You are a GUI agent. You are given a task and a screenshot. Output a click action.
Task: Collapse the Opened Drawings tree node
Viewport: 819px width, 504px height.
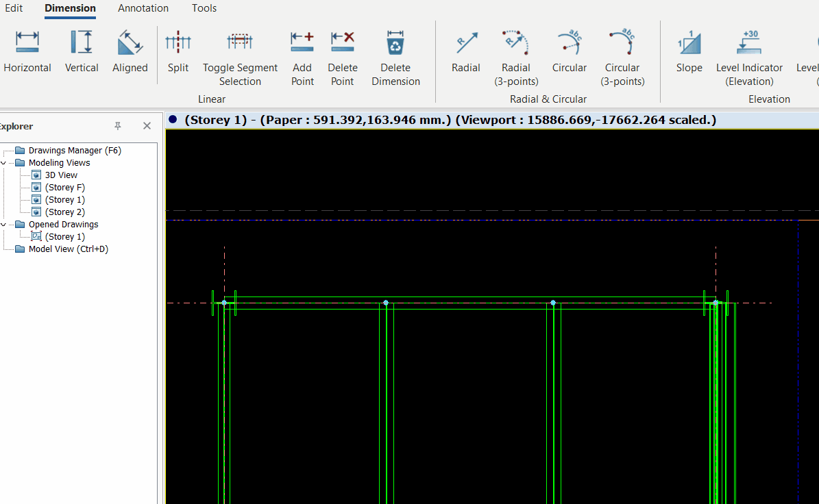click(x=3, y=225)
